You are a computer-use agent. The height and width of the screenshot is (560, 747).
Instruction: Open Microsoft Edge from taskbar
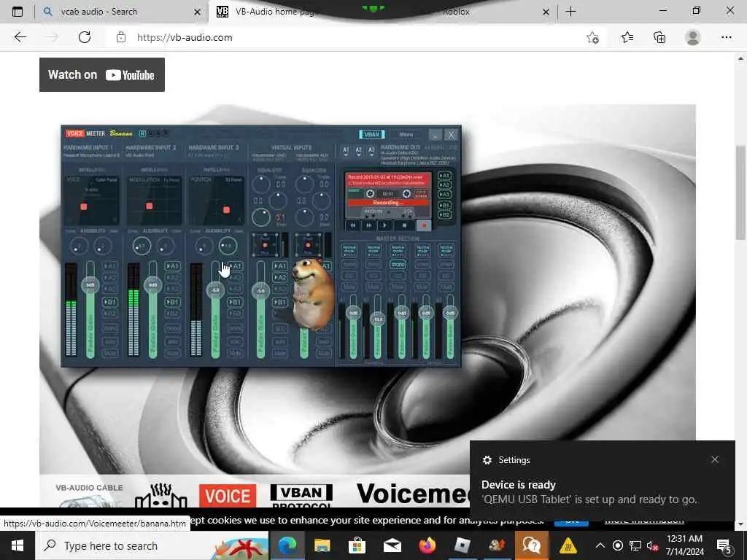(287, 545)
